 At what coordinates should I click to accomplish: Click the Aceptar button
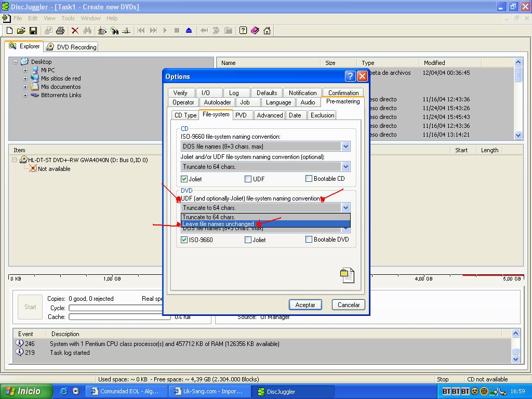(305, 305)
